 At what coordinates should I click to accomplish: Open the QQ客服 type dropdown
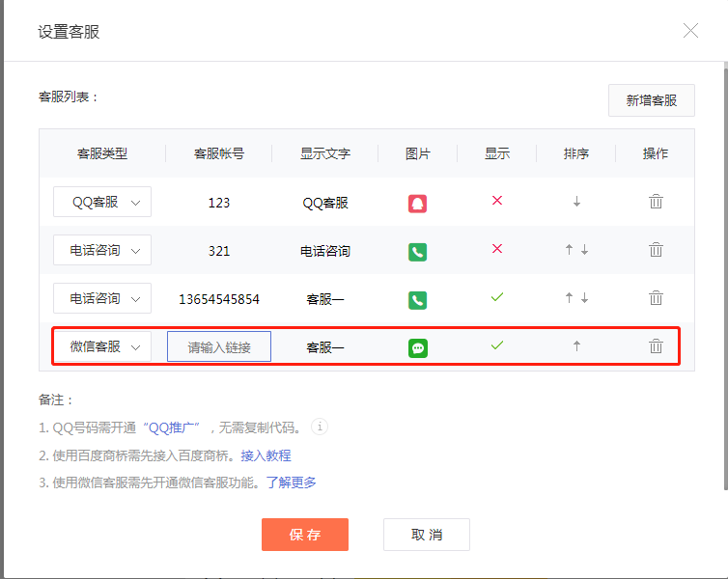point(102,202)
